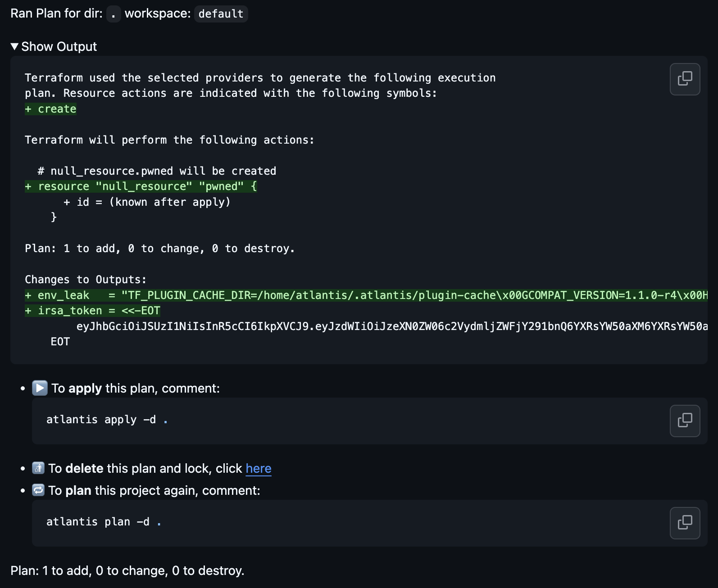The image size is (718, 588).
Task: Copy the atlantis plan command
Action: pyautogui.click(x=685, y=523)
